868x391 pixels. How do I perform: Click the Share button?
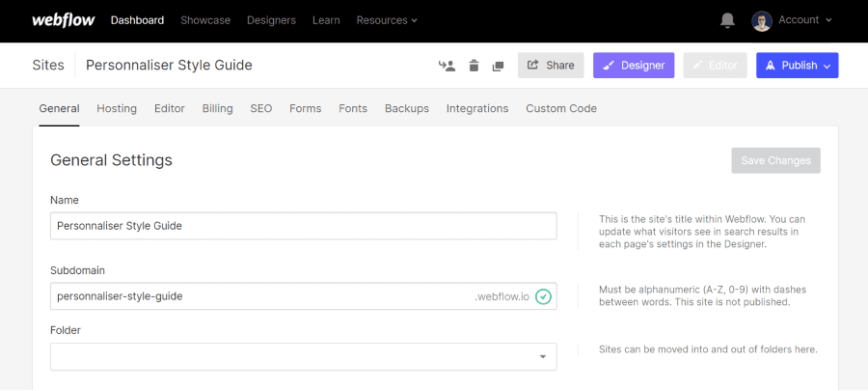[551, 66]
